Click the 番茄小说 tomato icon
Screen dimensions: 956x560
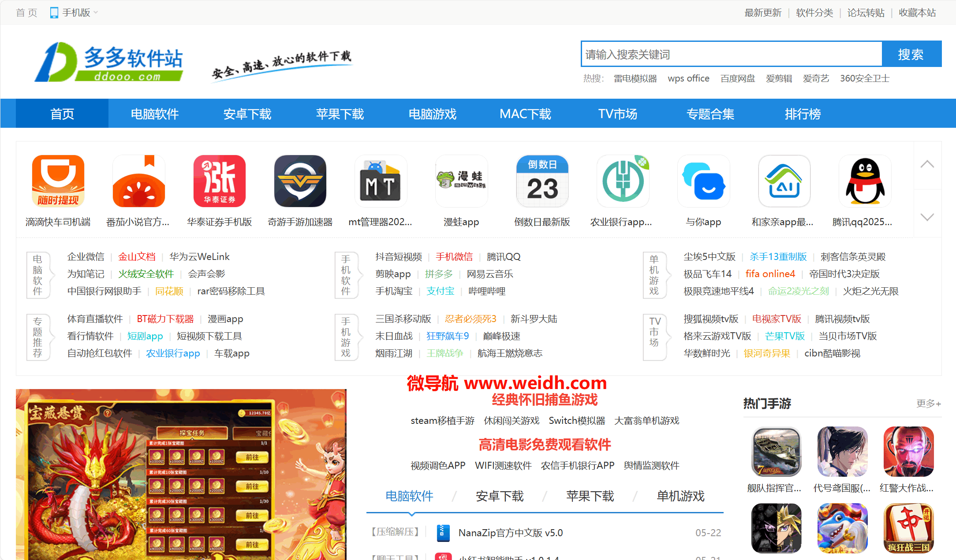pyautogui.click(x=139, y=181)
